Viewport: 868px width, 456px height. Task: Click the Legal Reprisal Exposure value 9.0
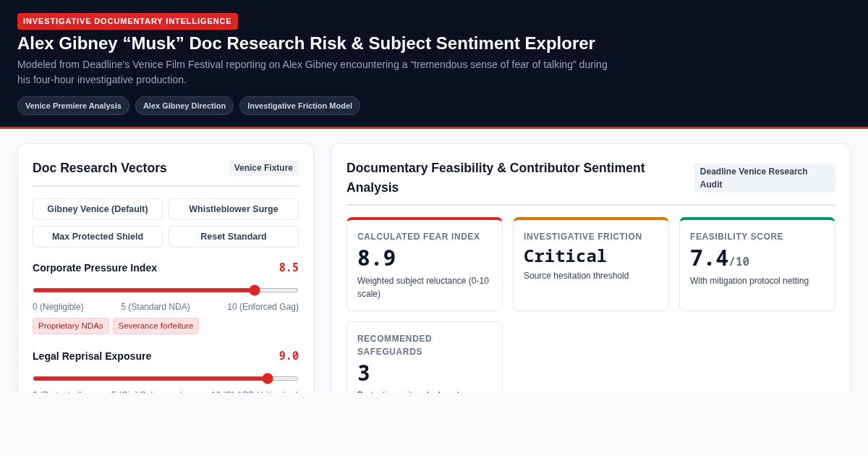click(x=289, y=356)
